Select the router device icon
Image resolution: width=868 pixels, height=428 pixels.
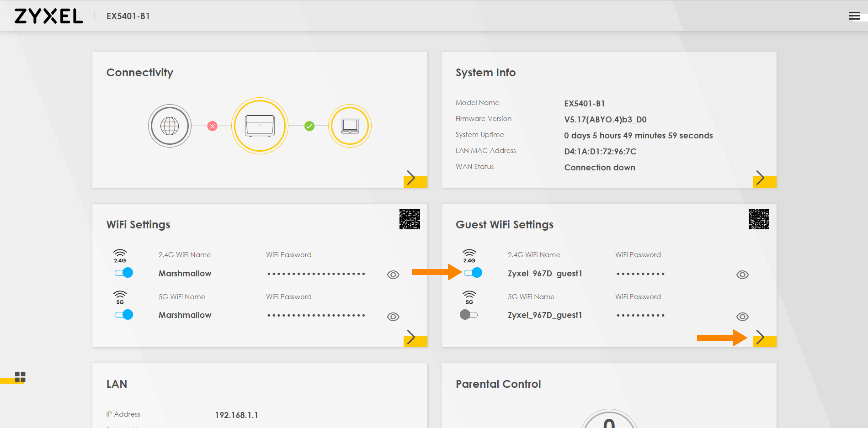[260, 126]
